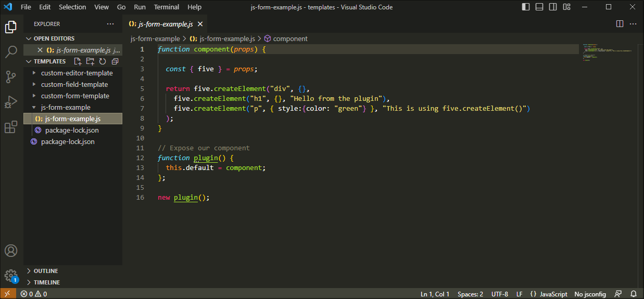Click the Explorer panel title
This screenshot has height=299, width=644.
click(x=47, y=24)
